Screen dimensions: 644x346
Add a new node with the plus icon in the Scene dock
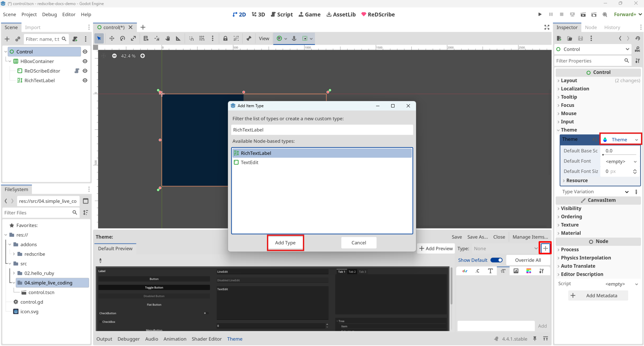tap(7, 39)
